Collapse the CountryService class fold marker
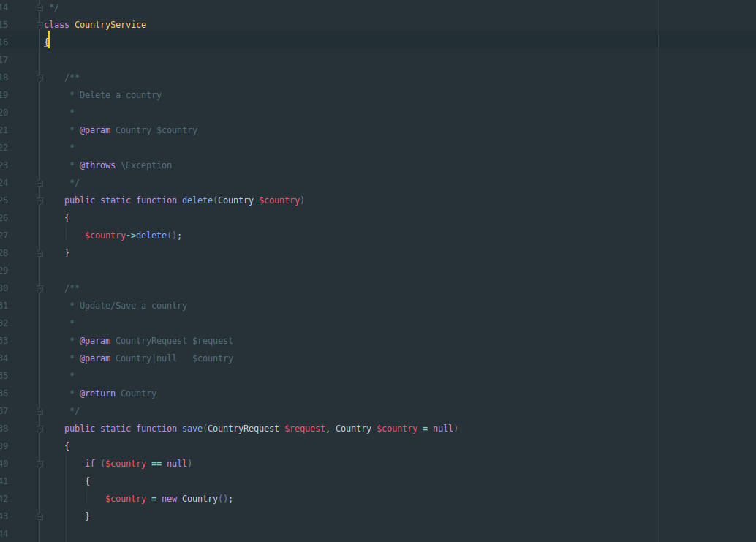This screenshot has width=756, height=542. 40,25
